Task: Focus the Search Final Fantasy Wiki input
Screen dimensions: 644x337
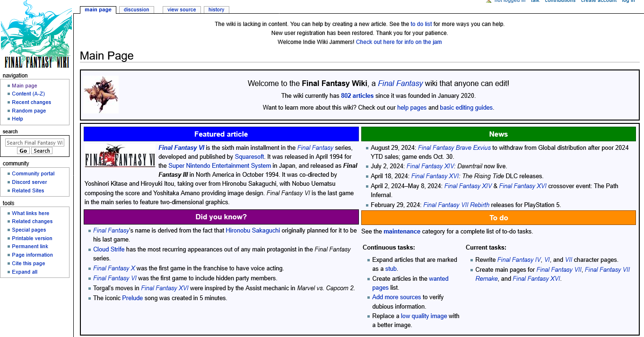Action: (35, 143)
